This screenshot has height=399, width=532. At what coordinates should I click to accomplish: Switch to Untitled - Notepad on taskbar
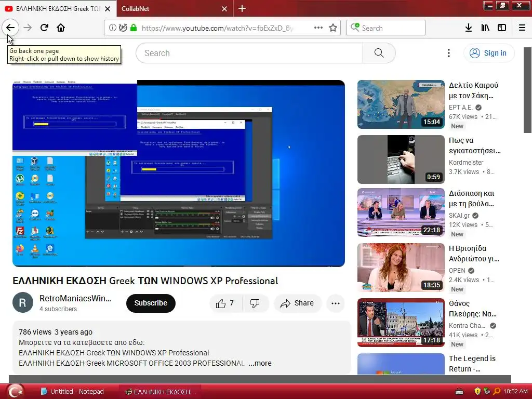pyautogui.click(x=72, y=392)
